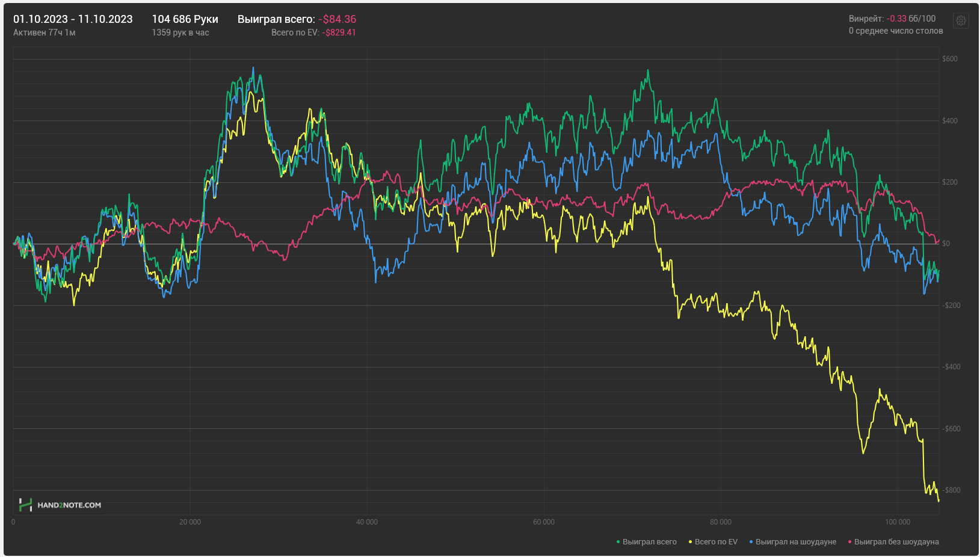Toggle the green "Выиграл всего" legend series
980x557 pixels.
click(x=647, y=542)
